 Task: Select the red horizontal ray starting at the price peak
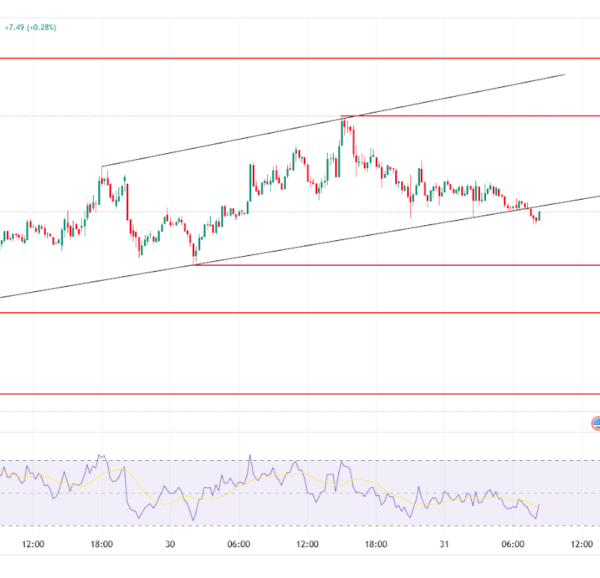click(471, 116)
